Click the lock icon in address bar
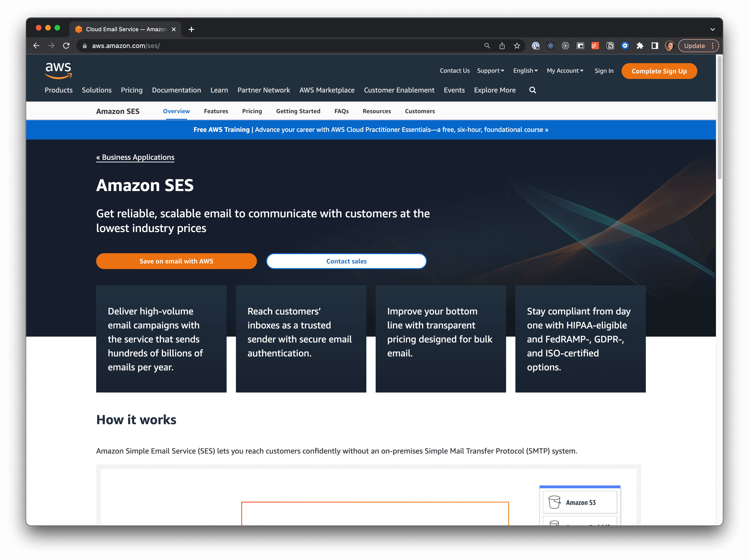This screenshot has width=749, height=560. point(85,46)
